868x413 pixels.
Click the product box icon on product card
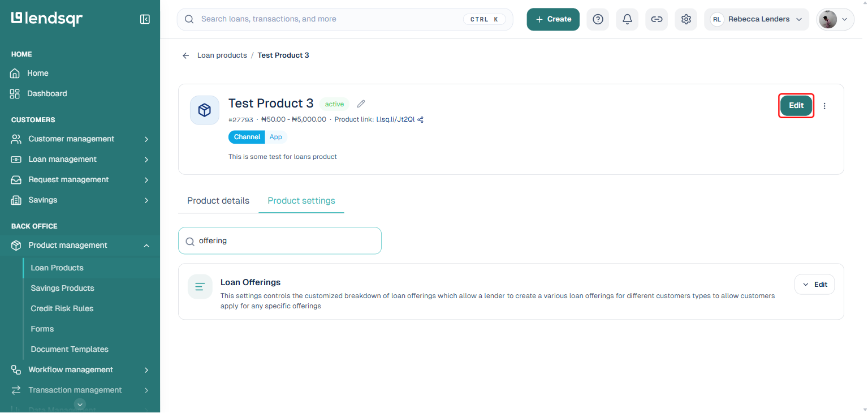click(205, 110)
